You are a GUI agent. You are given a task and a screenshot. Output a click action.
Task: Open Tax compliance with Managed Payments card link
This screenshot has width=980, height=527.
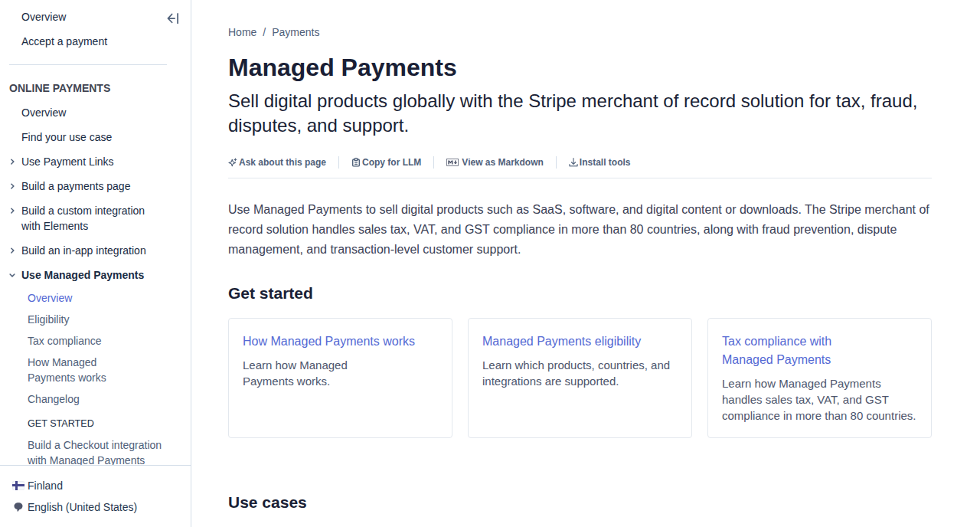[x=776, y=350]
